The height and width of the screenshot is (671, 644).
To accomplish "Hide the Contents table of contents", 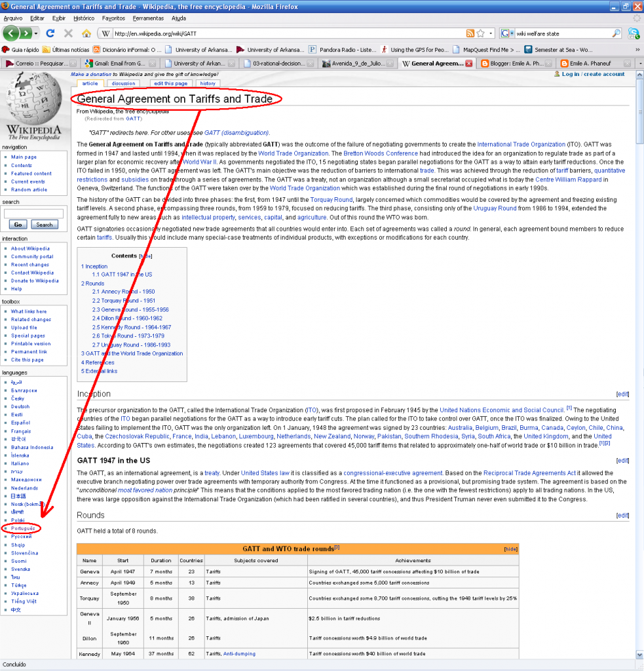I will [147, 256].
